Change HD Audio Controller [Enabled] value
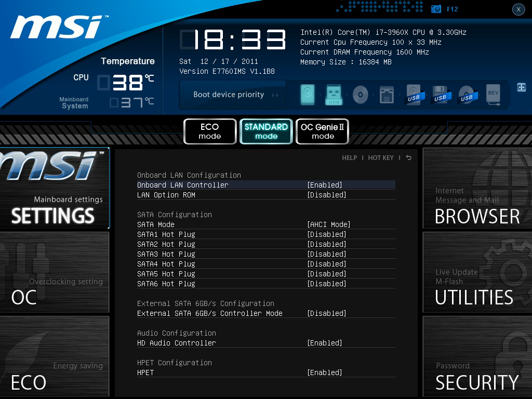The image size is (532, 399). (325, 343)
